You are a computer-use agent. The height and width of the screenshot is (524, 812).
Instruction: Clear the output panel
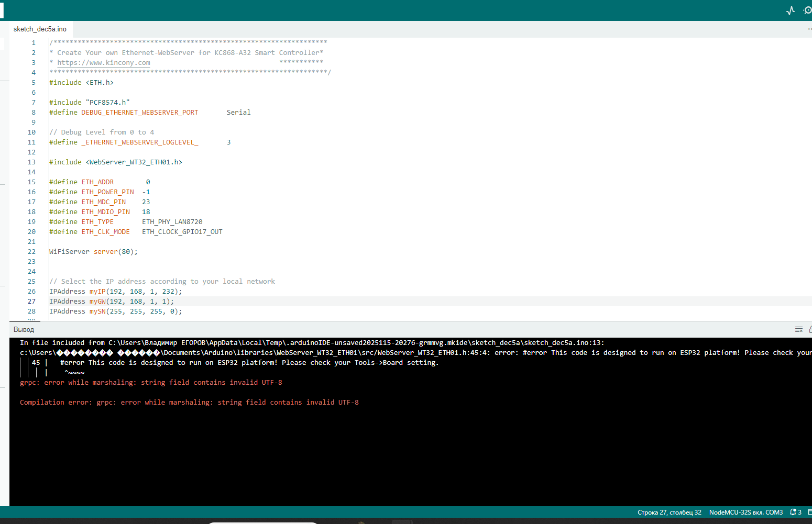tap(799, 329)
